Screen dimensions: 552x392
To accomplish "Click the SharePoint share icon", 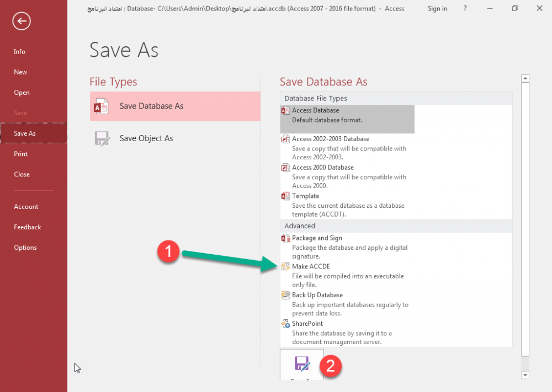I will tap(285, 324).
